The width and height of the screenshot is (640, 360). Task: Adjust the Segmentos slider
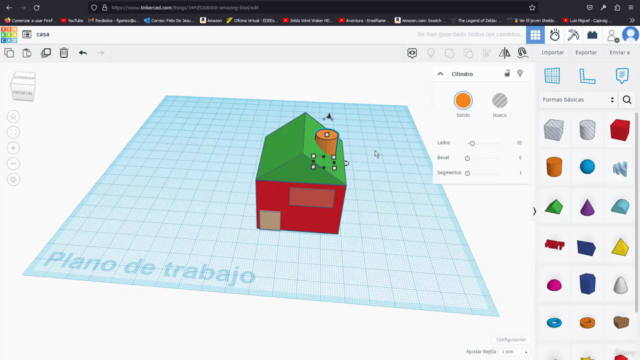467,173
